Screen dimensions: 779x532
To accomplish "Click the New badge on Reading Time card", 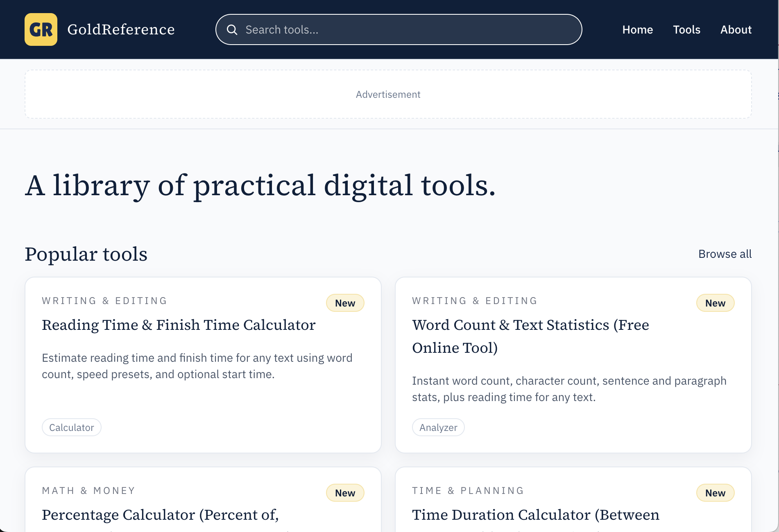I will 345,303.
